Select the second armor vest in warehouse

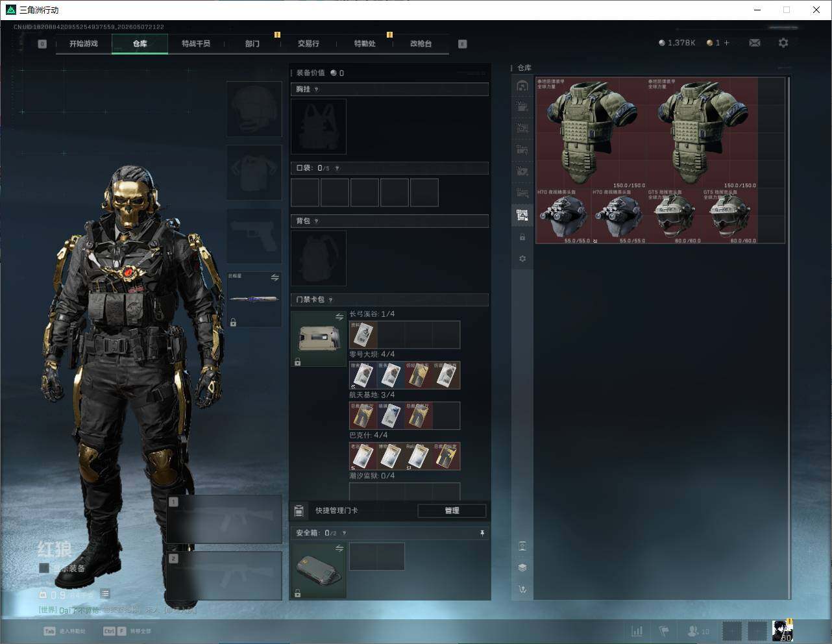click(702, 133)
